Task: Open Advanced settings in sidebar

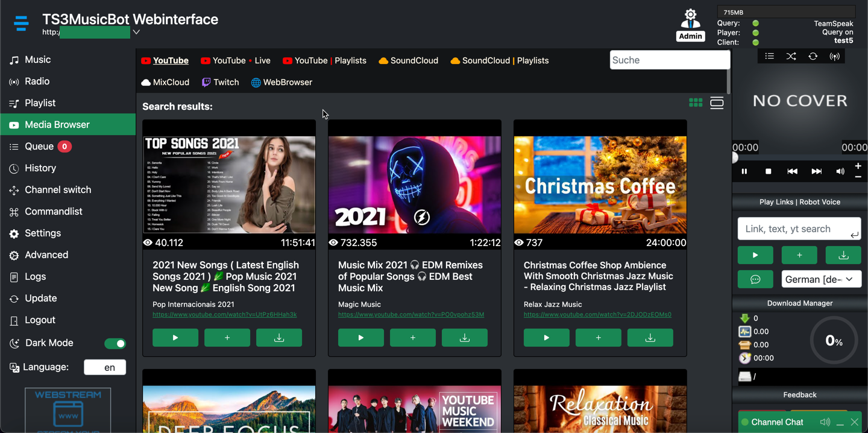Action: tap(68, 255)
